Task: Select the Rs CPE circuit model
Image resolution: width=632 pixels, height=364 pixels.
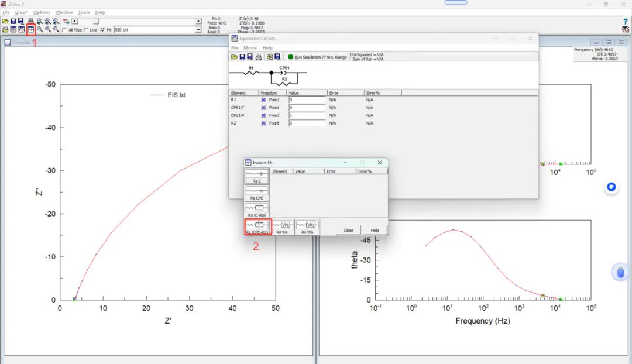Action: (257, 193)
